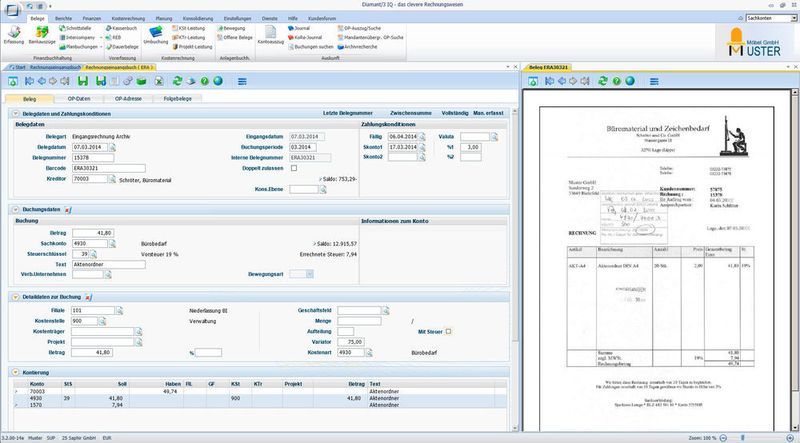This screenshot has width=800, height=443.
Task: Open the Umbuchung function
Action: pyautogui.click(x=156, y=36)
